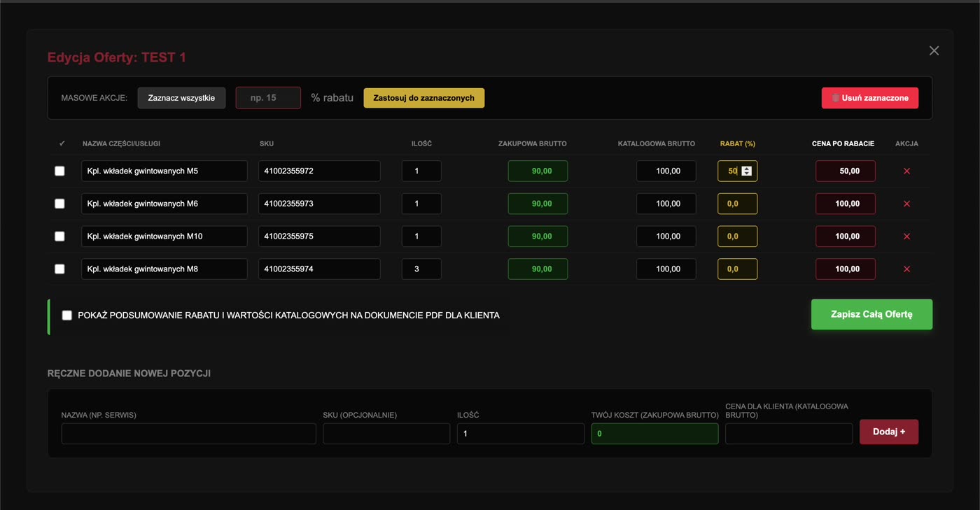The image size is (980, 510).
Task: Click the Twój koszt zakupowa brutto input
Action: [x=654, y=434]
